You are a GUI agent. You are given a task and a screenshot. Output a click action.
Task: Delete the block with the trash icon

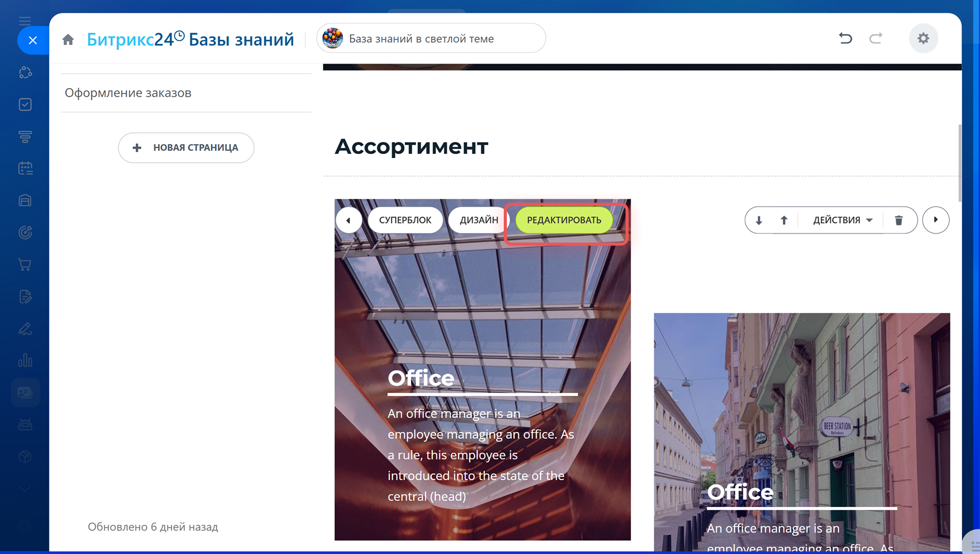(899, 220)
